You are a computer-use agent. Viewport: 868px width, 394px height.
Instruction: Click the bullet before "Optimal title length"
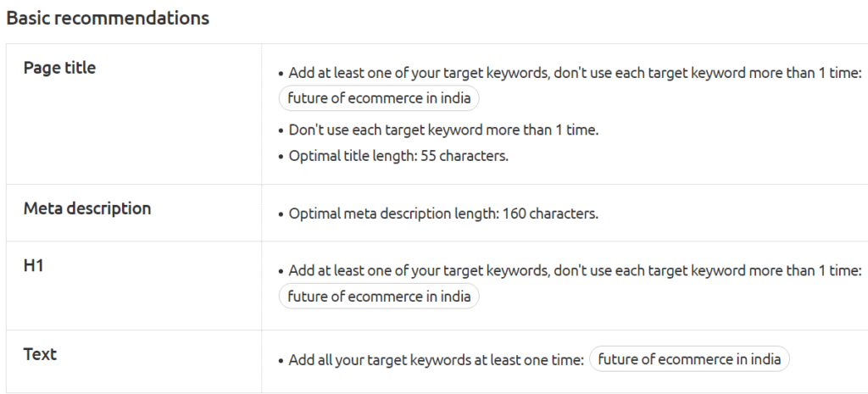pos(281,158)
